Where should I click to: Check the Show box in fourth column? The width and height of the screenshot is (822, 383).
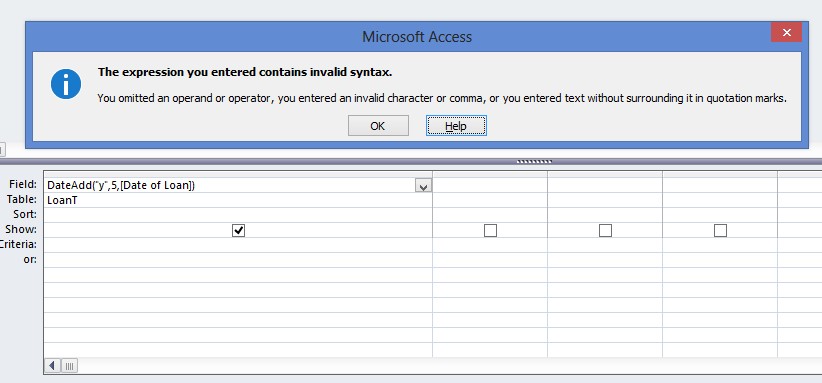pos(720,231)
